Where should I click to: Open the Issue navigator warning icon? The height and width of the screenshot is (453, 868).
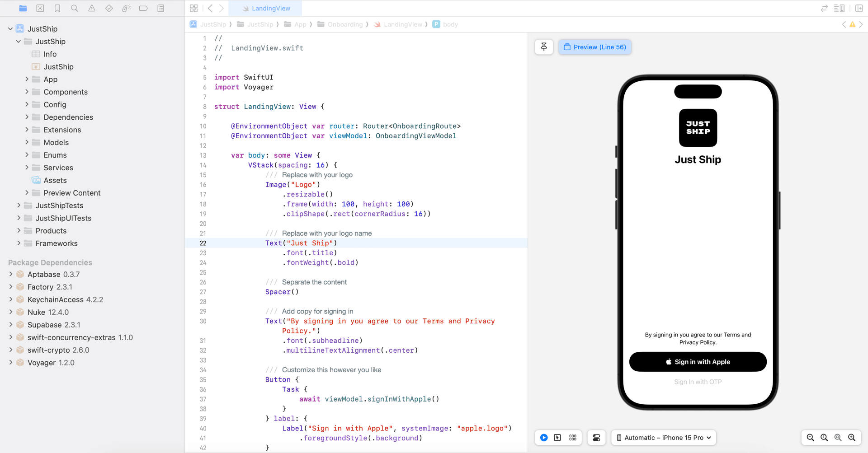(92, 8)
